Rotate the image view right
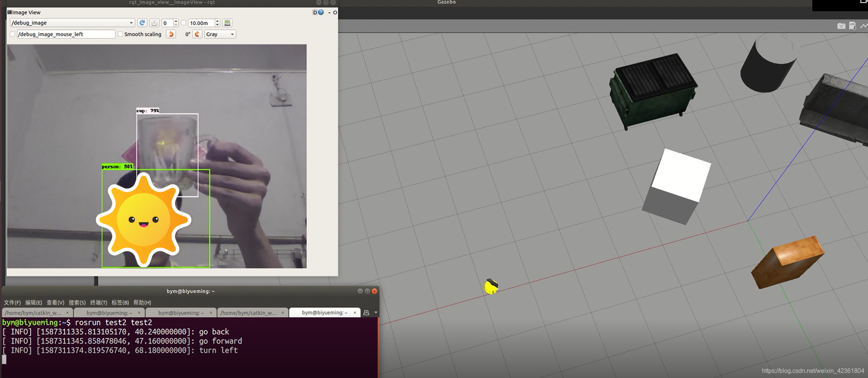868x378 pixels. click(x=197, y=34)
